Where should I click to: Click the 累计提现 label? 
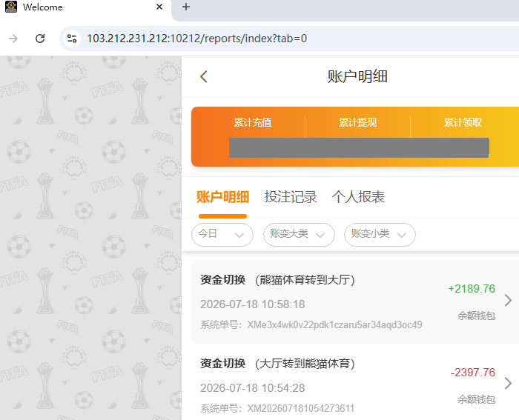pos(358,122)
